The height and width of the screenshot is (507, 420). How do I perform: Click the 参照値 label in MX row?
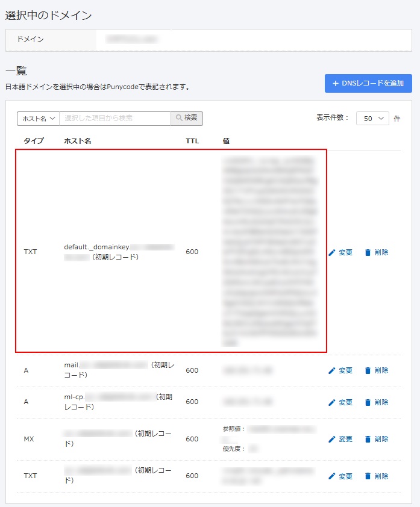pyautogui.click(x=234, y=429)
